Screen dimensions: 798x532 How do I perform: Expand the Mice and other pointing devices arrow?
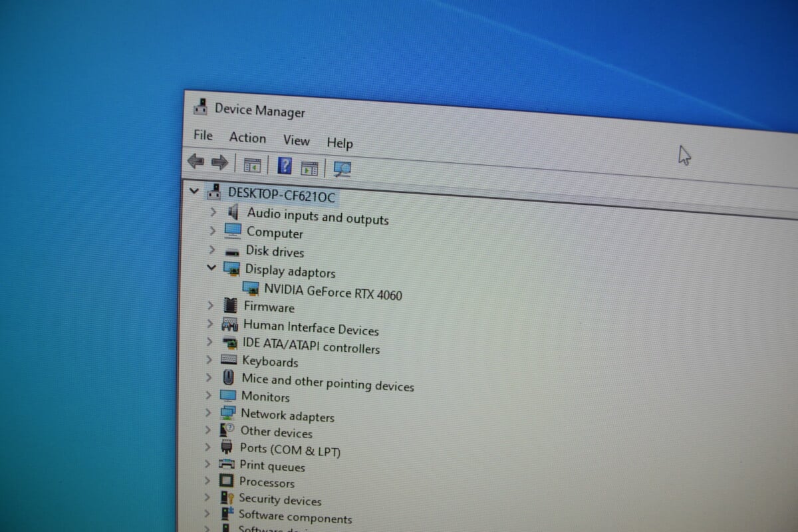pyautogui.click(x=209, y=377)
